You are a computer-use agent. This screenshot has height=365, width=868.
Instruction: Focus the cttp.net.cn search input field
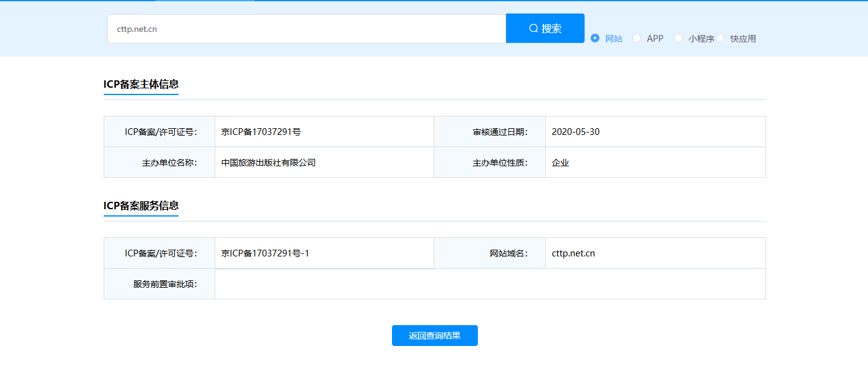click(307, 29)
